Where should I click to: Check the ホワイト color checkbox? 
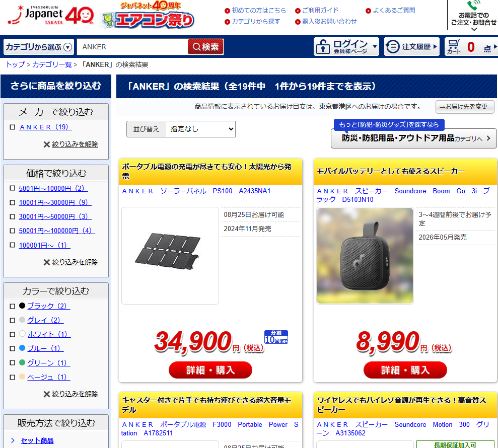13,334
